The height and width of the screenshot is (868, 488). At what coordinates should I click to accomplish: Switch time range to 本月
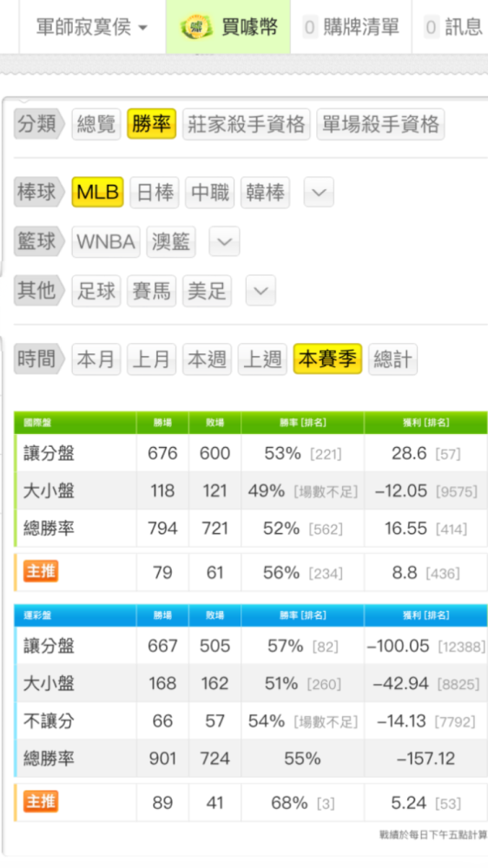96,359
